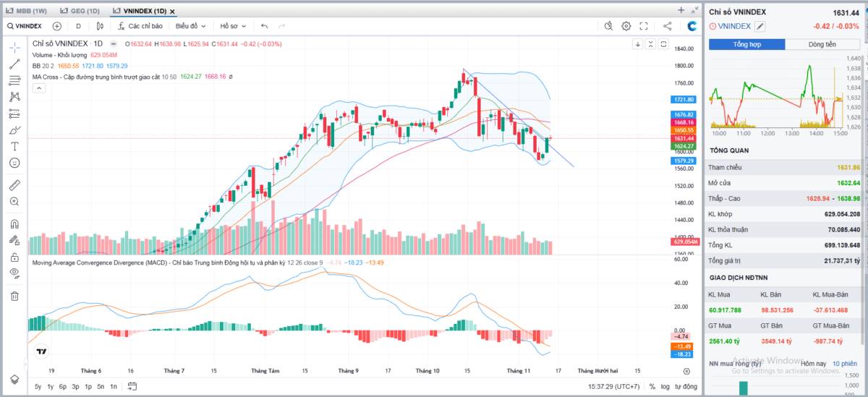868x397 pixels.
Task: Open the Biểu đồ dropdown
Action: [x=190, y=26]
